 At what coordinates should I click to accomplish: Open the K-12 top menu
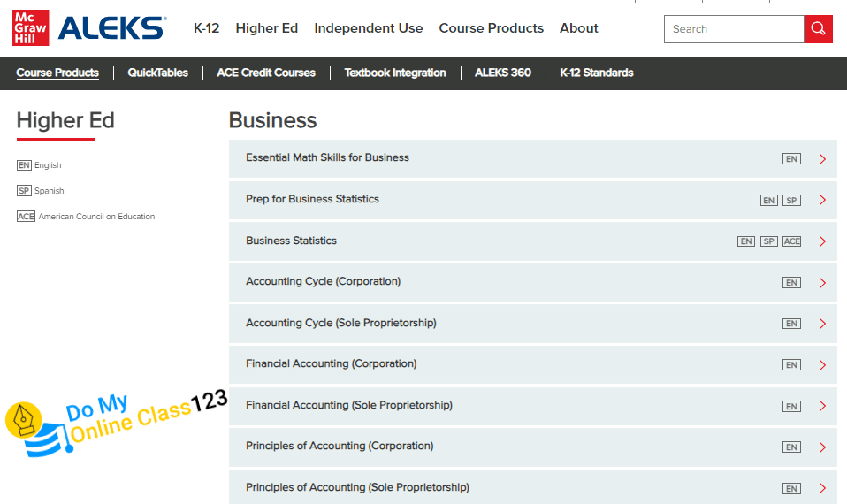click(206, 28)
